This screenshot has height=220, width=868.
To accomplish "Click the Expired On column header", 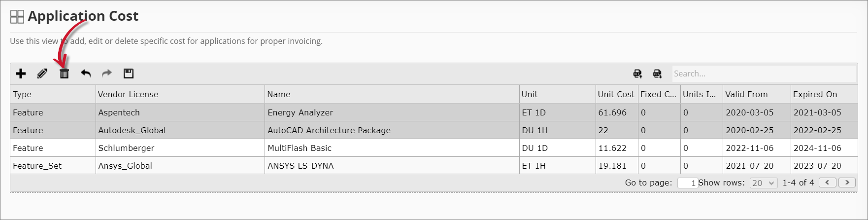I will (x=815, y=94).
